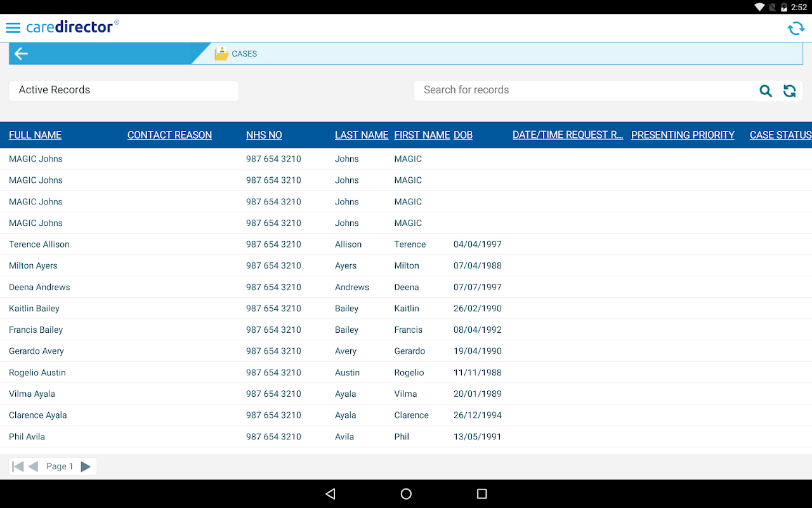Viewport: 812px width, 508px height.
Task: Open the Active Records view dropdown
Action: point(124,90)
